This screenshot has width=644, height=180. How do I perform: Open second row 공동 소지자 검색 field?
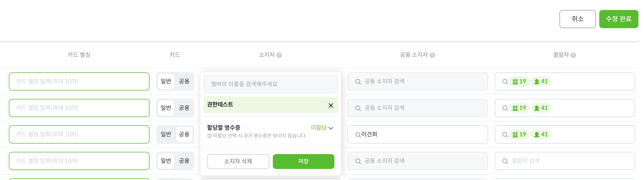(417, 108)
